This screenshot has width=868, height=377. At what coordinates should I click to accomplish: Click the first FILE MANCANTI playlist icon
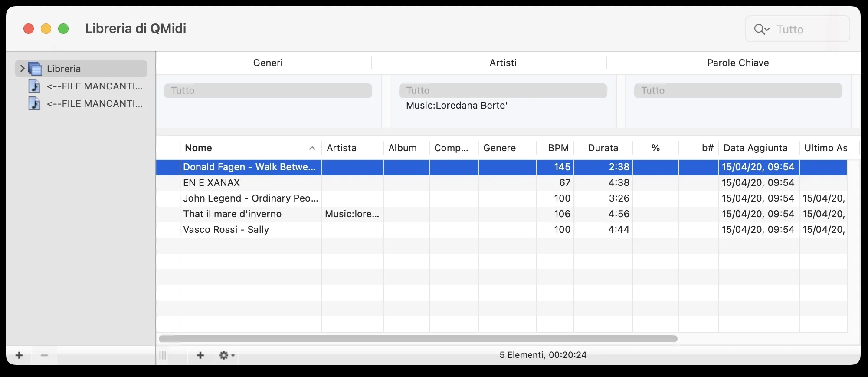click(34, 86)
